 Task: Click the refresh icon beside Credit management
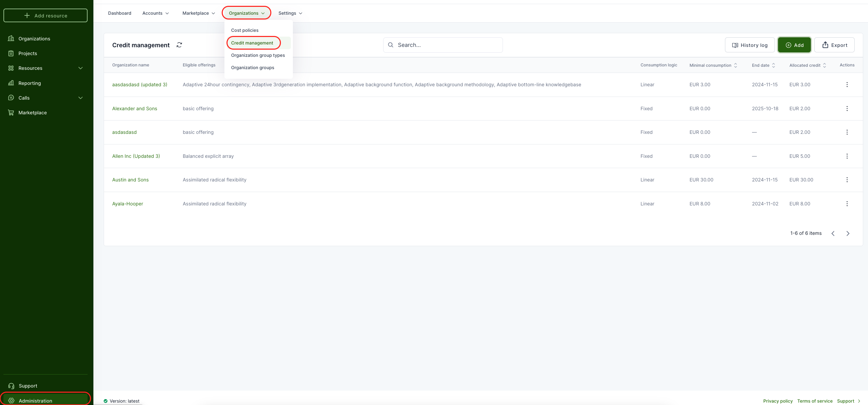[179, 45]
